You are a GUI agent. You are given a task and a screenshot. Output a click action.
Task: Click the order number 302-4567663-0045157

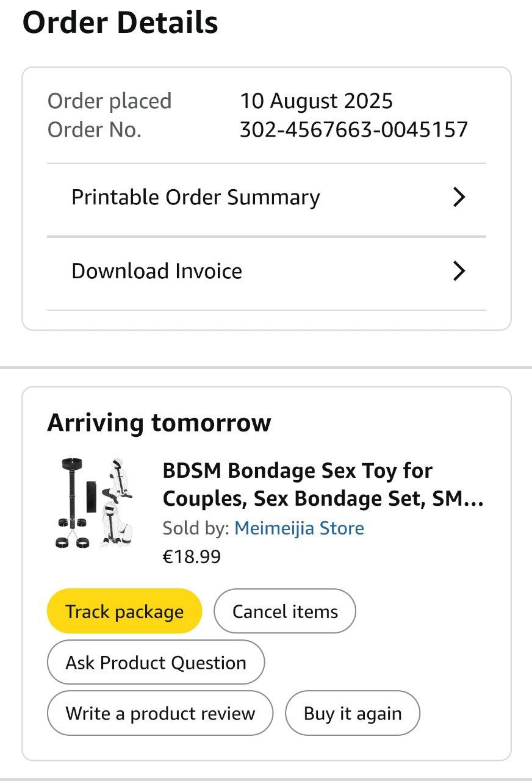pyautogui.click(x=353, y=129)
